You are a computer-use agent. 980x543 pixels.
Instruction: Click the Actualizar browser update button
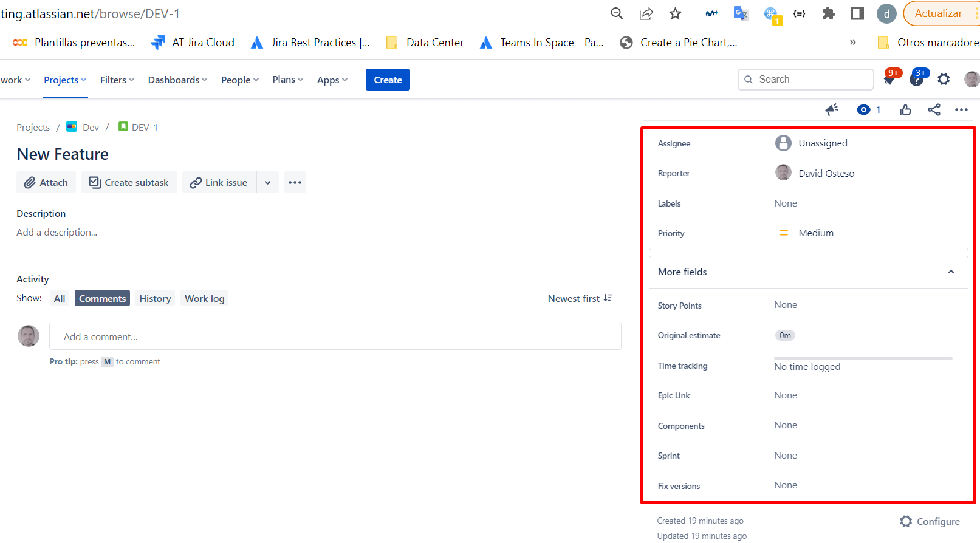(939, 13)
